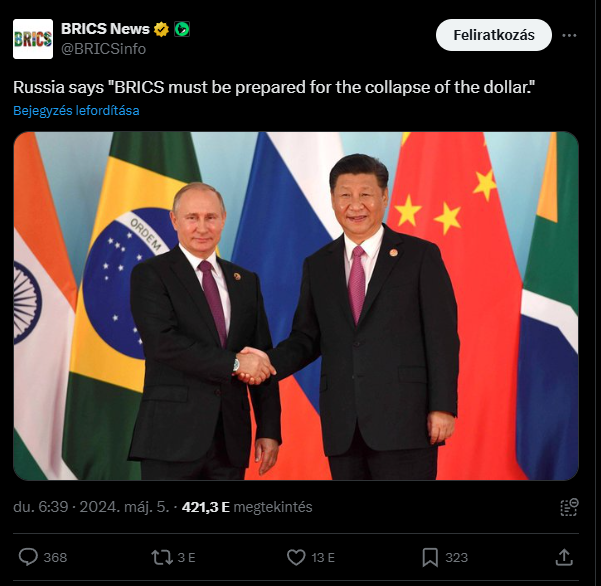Viewport: 601px width, 586px height.
Task: Toggle the like heart icon
Action: tap(296, 557)
